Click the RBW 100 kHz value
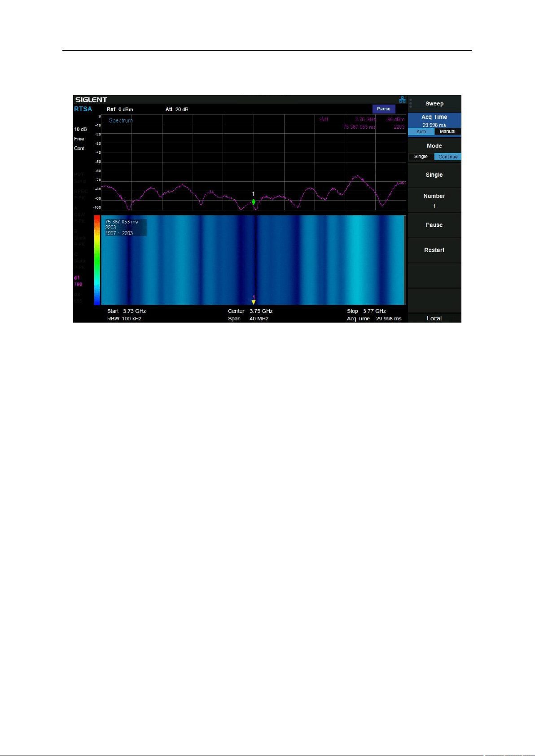This screenshot has width=535, height=756. point(124,319)
